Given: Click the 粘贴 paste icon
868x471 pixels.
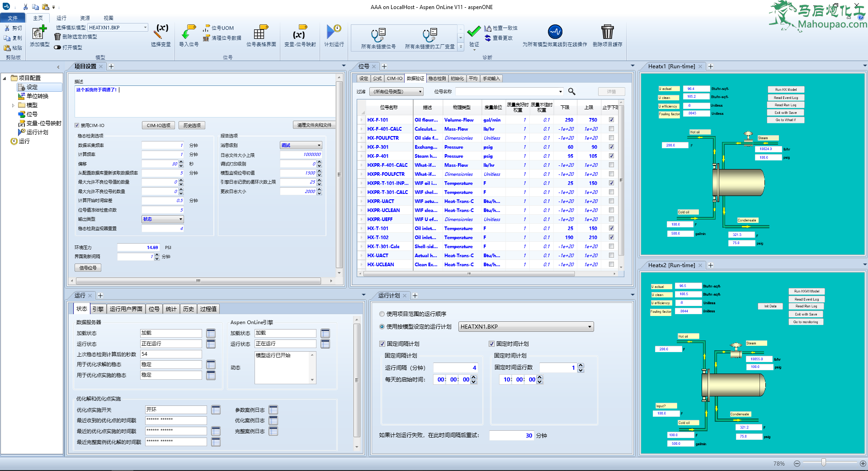Looking at the screenshot, I should (7, 48).
